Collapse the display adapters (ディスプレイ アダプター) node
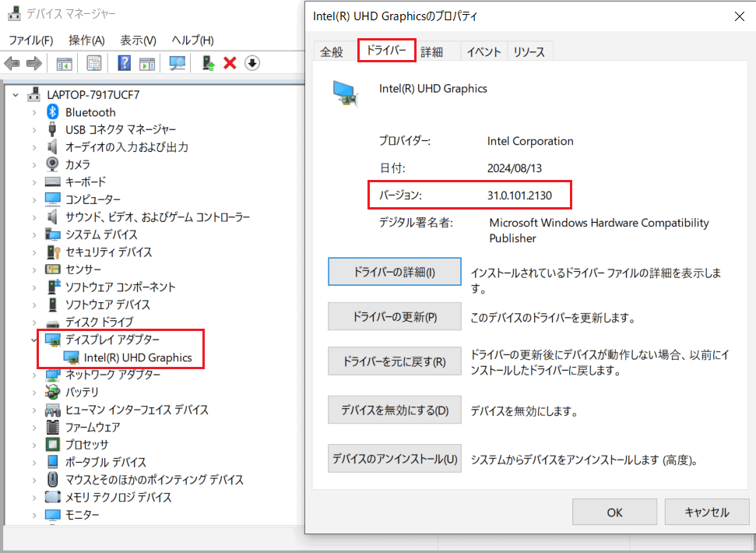Viewport: 756px width, 553px height. (34, 340)
